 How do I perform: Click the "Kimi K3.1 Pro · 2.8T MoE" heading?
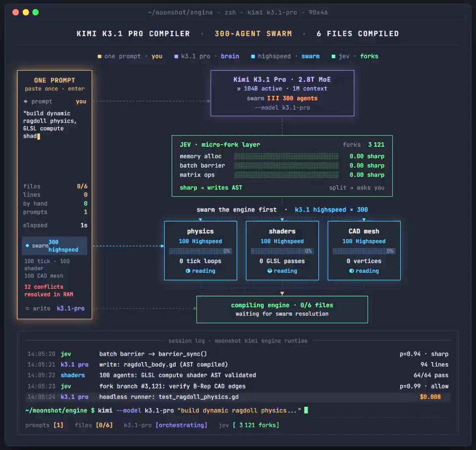pyautogui.click(x=282, y=79)
